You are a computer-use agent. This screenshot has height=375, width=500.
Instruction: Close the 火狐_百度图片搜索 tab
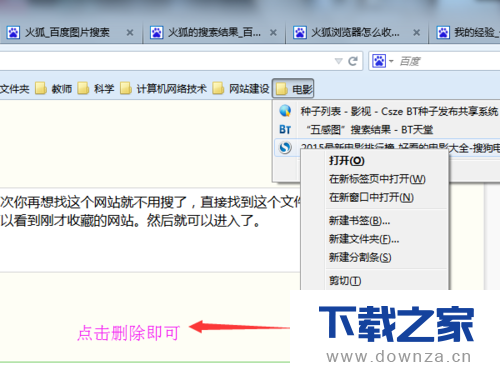130,33
